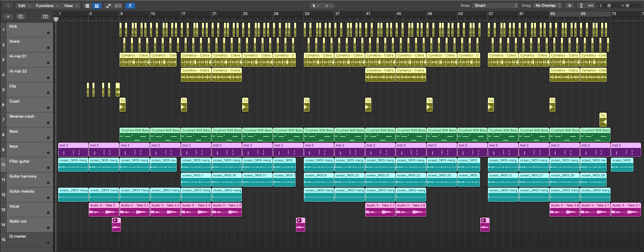Image resolution: width=644 pixels, height=252 pixels.
Task: Click the duplicate track icon
Action: click(x=21, y=16)
